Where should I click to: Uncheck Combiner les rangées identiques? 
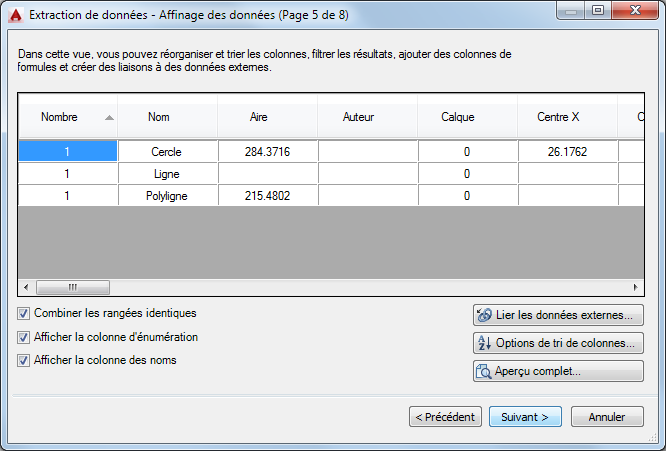[x=24, y=313]
